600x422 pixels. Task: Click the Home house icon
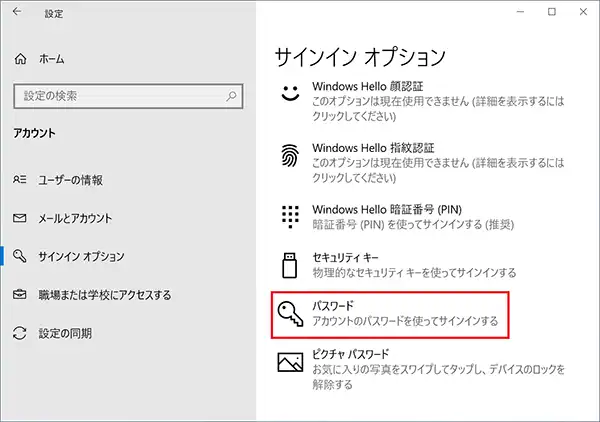point(21,59)
